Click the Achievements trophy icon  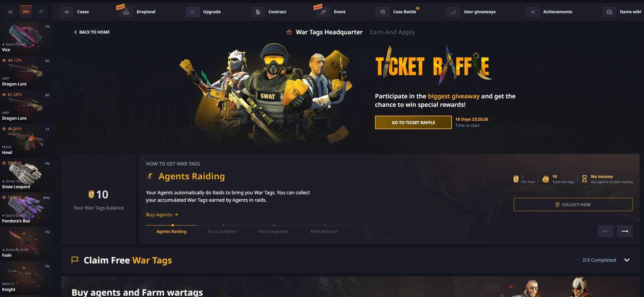[x=533, y=12]
